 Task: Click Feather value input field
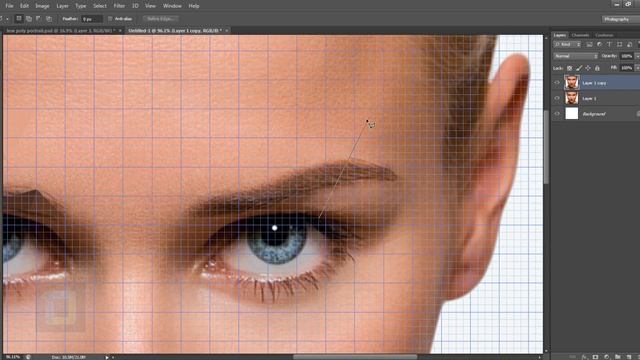[x=91, y=19]
